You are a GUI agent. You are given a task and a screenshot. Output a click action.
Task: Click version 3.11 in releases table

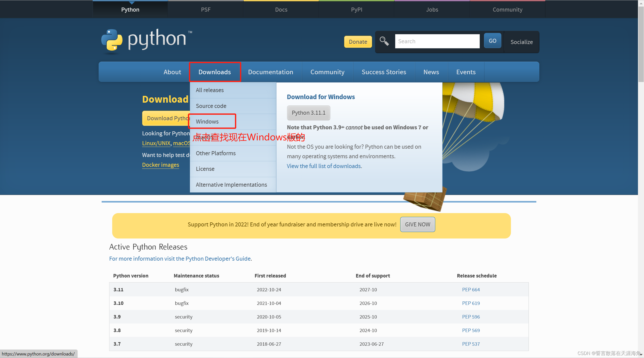click(118, 290)
